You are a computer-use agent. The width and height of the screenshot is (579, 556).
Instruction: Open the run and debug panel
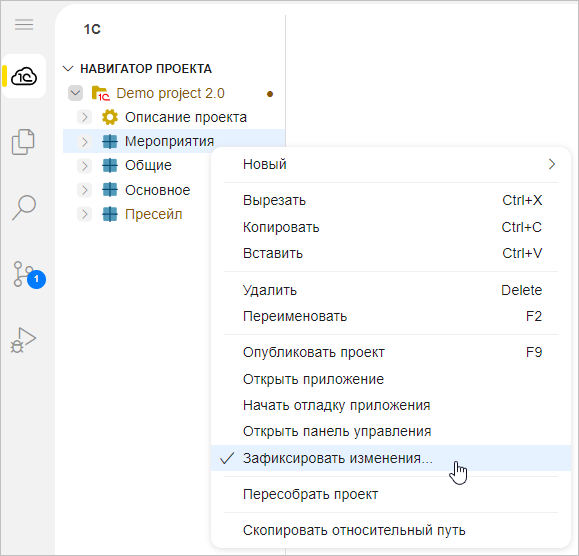(23, 340)
